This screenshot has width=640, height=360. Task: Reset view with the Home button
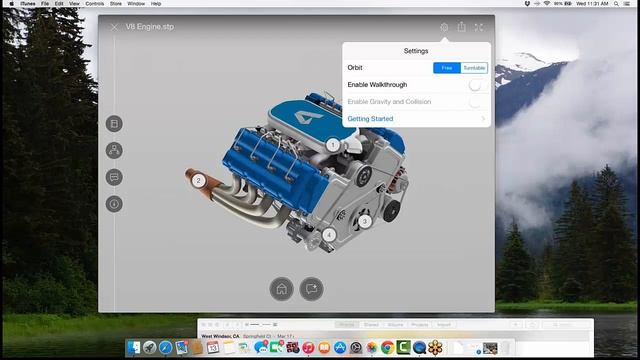point(282,289)
